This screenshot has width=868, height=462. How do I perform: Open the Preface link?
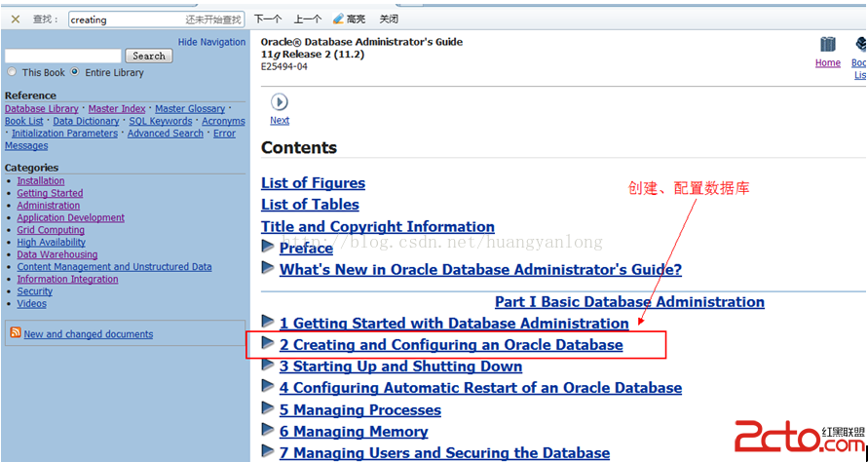[306, 249]
